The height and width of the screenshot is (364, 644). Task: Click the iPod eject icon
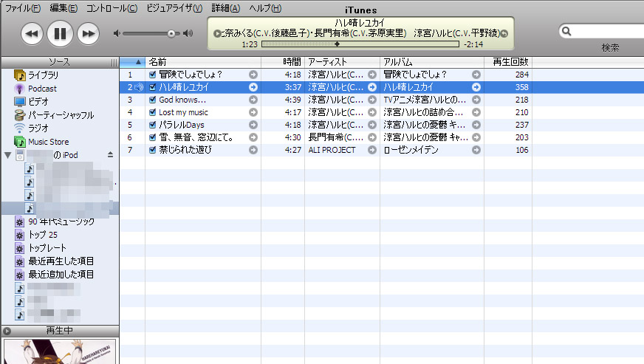[110, 154]
